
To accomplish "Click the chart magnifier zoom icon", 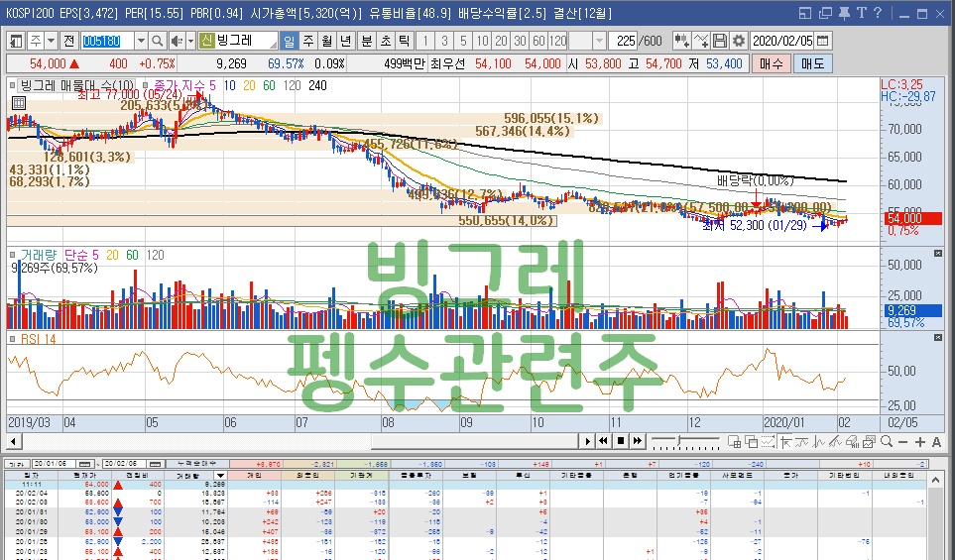I will (887, 442).
